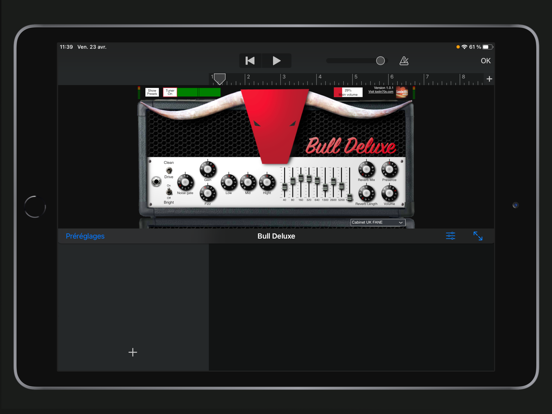The width and height of the screenshot is (552, 414).
Task: Open the Cabinet UK FANE dropdown
Action: tap(377, 222)
